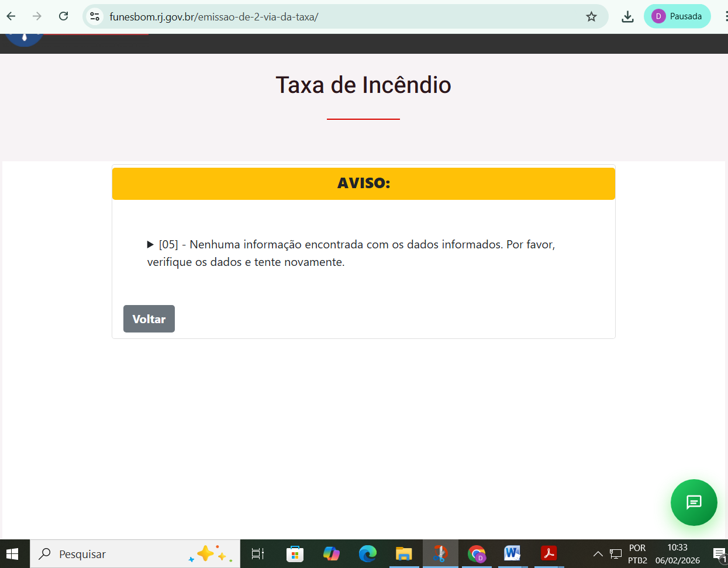Launch Microsoft Store from the taskbar
This screenshot has width=728, height=568.
(x=295, y=554)
